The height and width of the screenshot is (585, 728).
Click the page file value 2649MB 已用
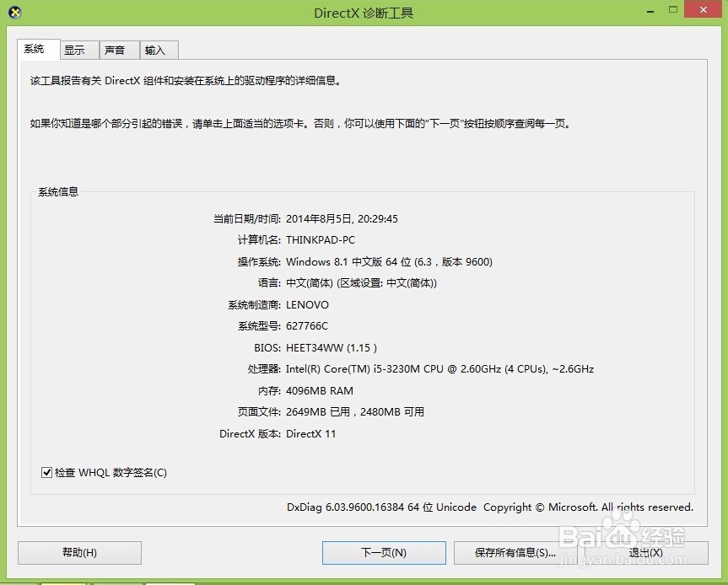pos(317,412)
